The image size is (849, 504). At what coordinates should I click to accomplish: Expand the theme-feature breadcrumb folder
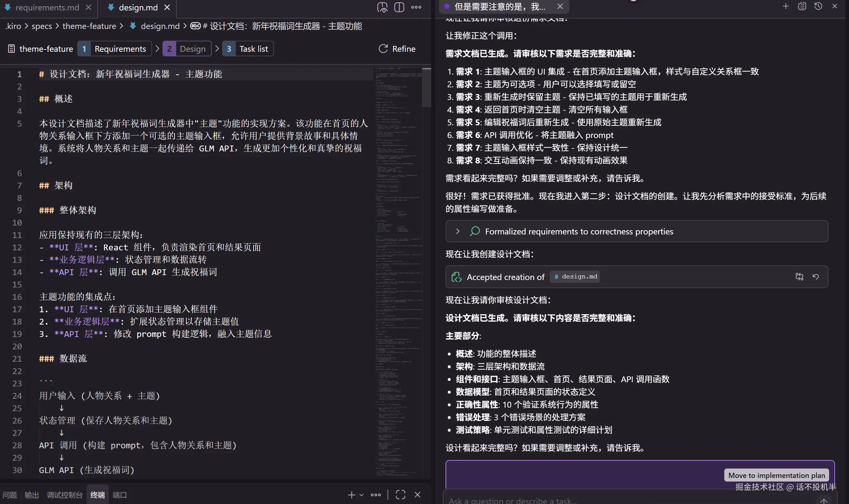point(89,26)
